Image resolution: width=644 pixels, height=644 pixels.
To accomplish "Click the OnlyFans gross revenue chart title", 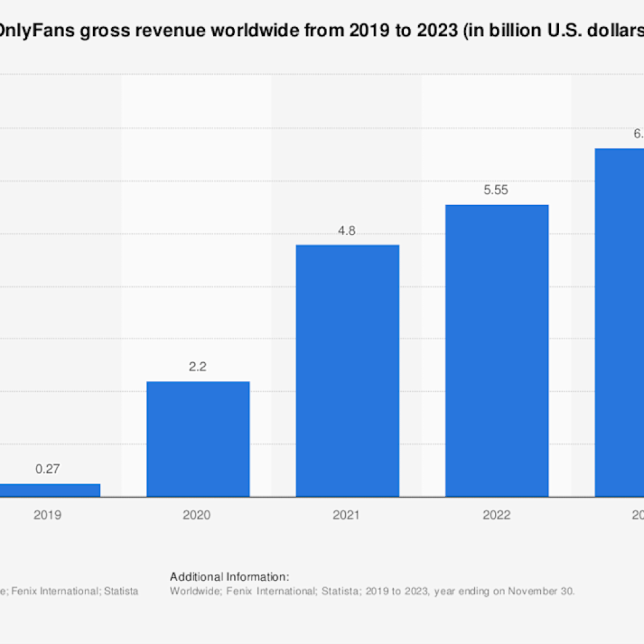I will pos(322,31).
